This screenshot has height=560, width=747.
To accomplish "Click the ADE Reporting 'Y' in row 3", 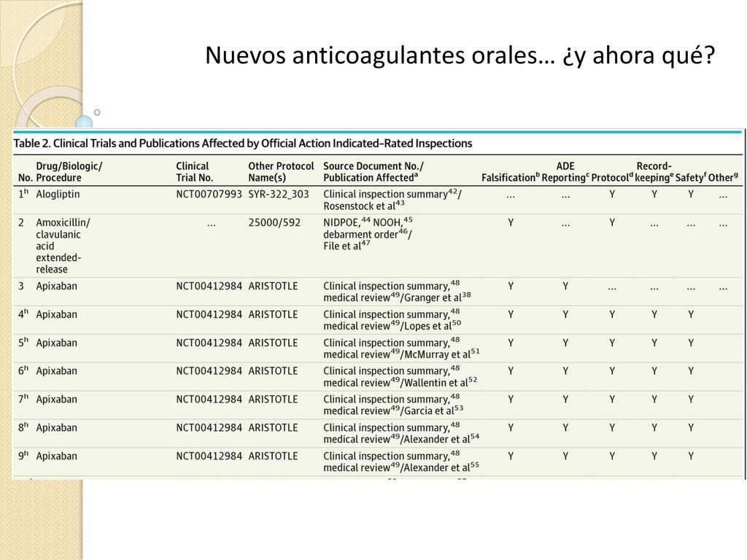I will [565, 286].
